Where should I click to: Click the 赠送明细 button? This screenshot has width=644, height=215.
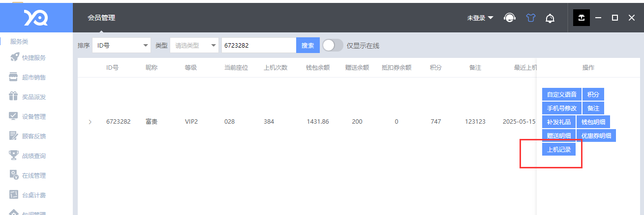coord(559,135)
